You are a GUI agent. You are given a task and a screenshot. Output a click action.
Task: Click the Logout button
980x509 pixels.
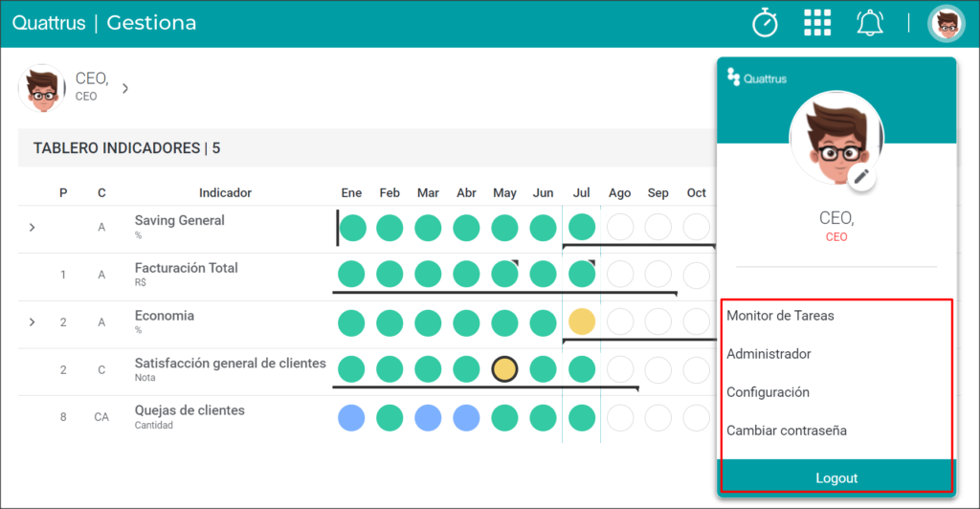click(x=836, y=477)
